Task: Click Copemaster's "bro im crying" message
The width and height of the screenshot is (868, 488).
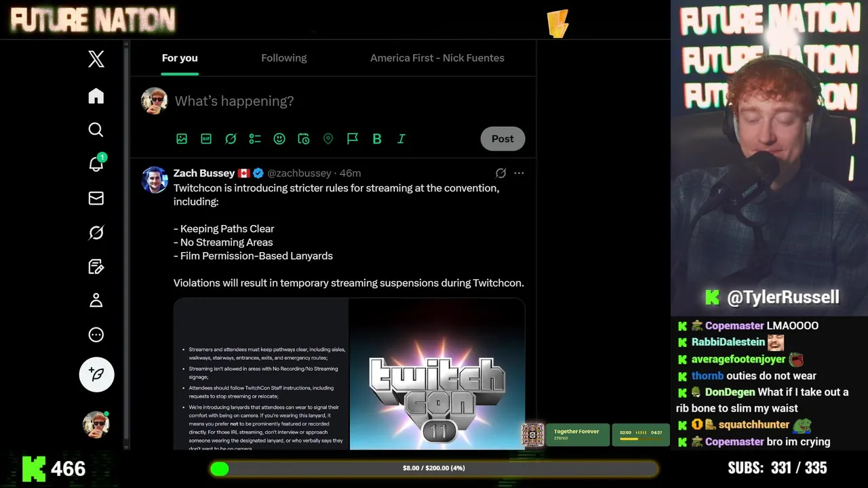Action: point(798,442)
